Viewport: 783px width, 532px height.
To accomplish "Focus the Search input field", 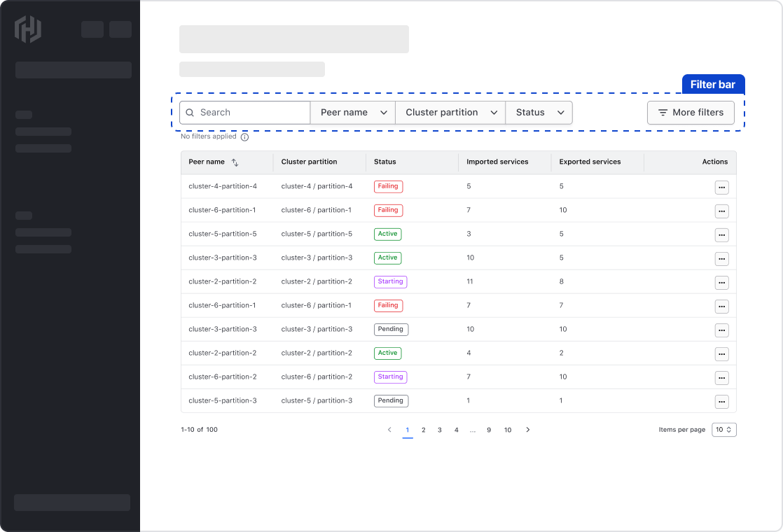I will tap(252, 113).
